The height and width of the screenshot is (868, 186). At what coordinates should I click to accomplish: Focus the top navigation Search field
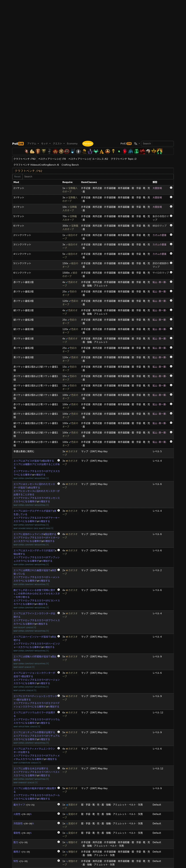pos(157,144)
